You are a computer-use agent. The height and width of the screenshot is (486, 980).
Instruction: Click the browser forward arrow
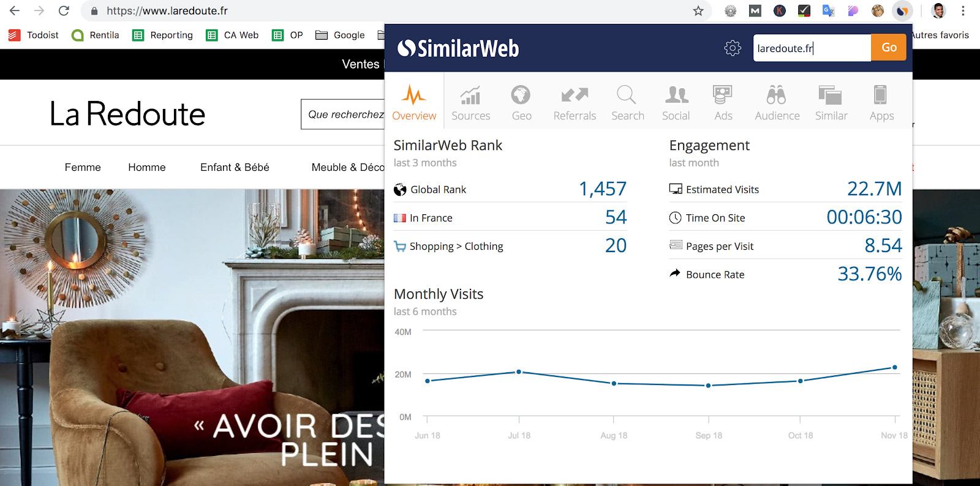point(39,10)
